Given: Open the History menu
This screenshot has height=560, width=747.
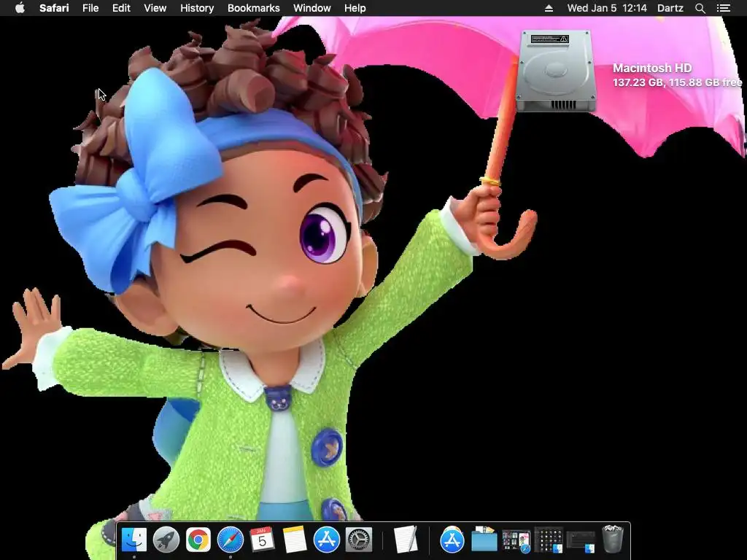Looking at the screenshot, I should (x=197, y=8).
